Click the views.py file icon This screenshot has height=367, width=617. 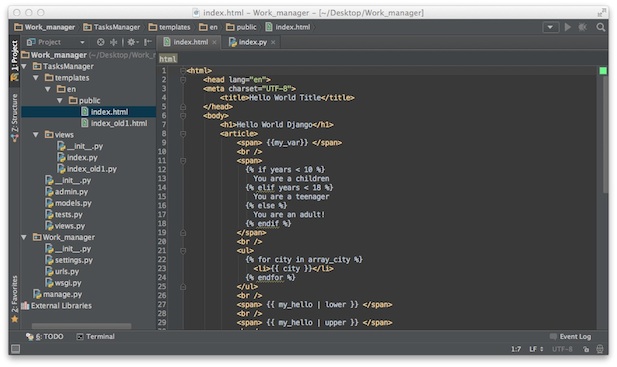[49, 226]
